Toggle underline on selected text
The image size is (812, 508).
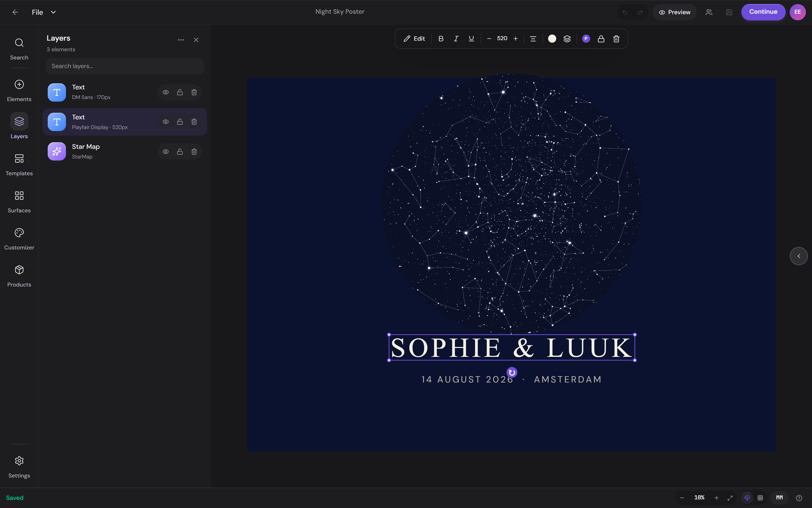(x=471, y=39)
